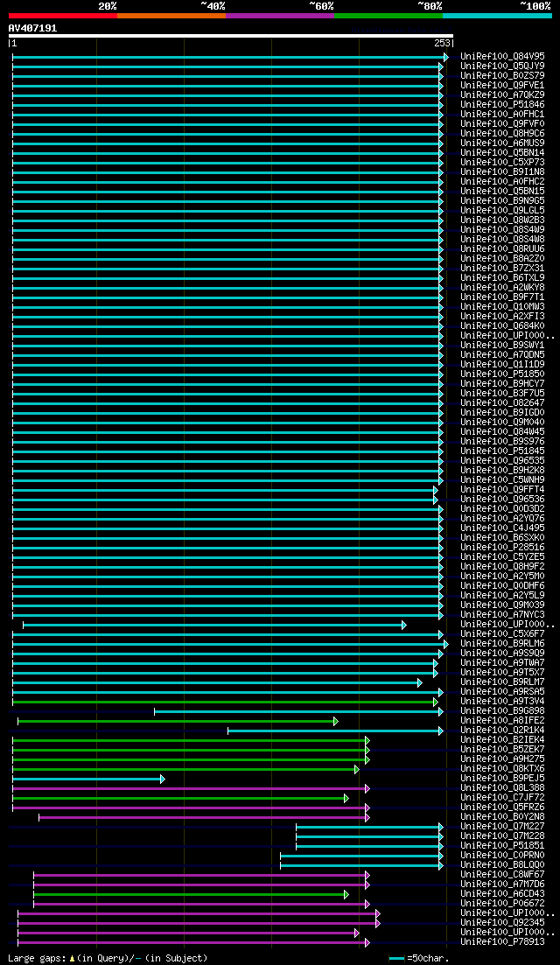Select the label UniRef100_A0FHC2
This screenshot has height=965, width=560.
502,182
